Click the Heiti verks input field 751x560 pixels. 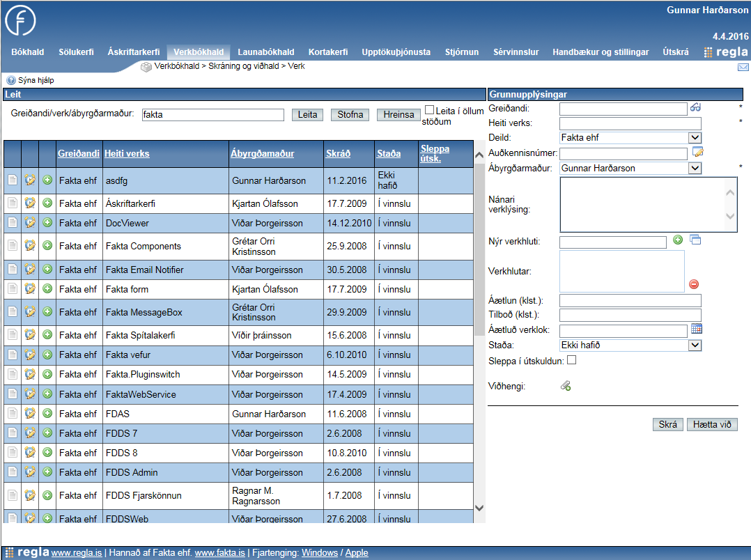point(630,123)
